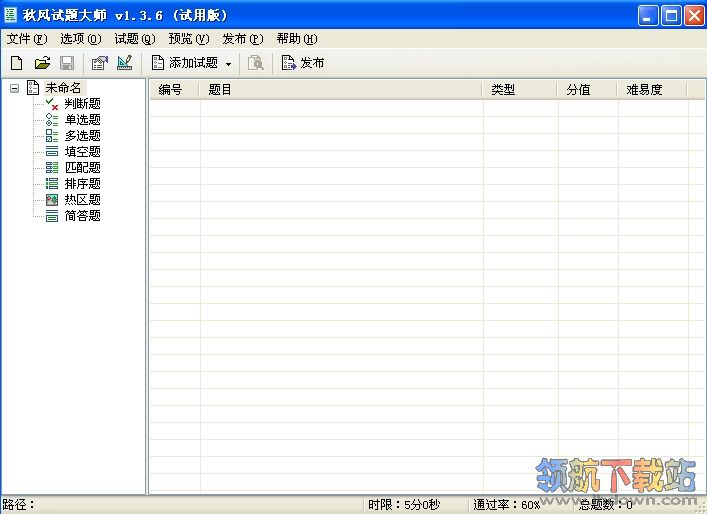Click the Publish (发布) toolbar button

pos(303,63)
